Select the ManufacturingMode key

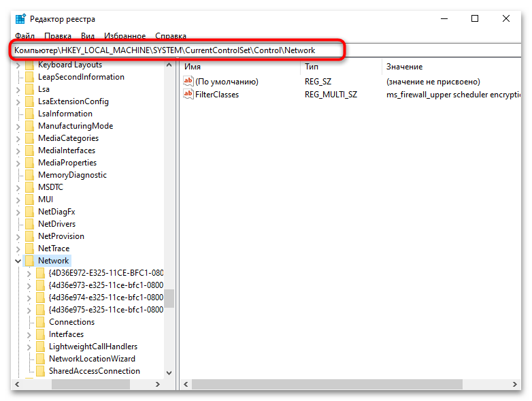(76, 126)
